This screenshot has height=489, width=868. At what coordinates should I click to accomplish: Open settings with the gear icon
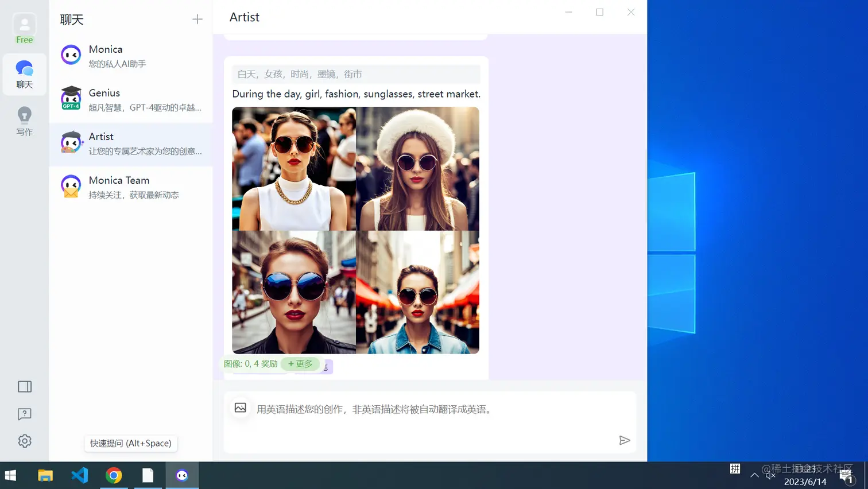pyautogui.click(x=24, y=441)
